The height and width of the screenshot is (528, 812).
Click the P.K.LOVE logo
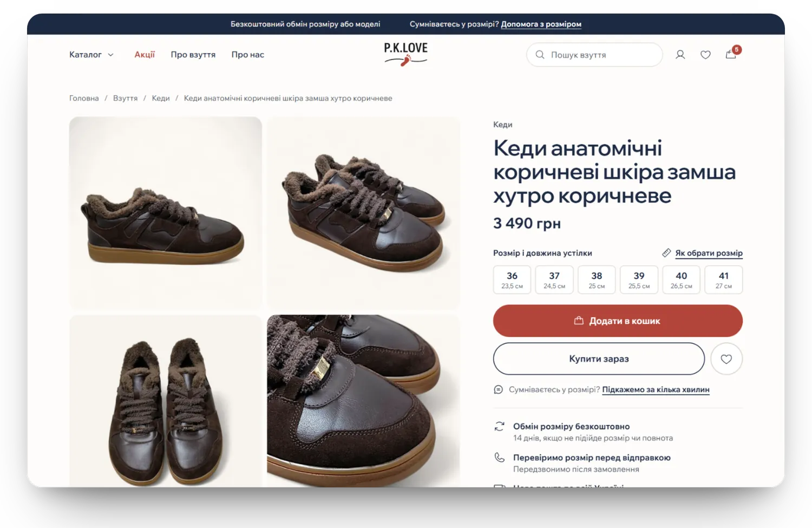(x=406, y=54)
